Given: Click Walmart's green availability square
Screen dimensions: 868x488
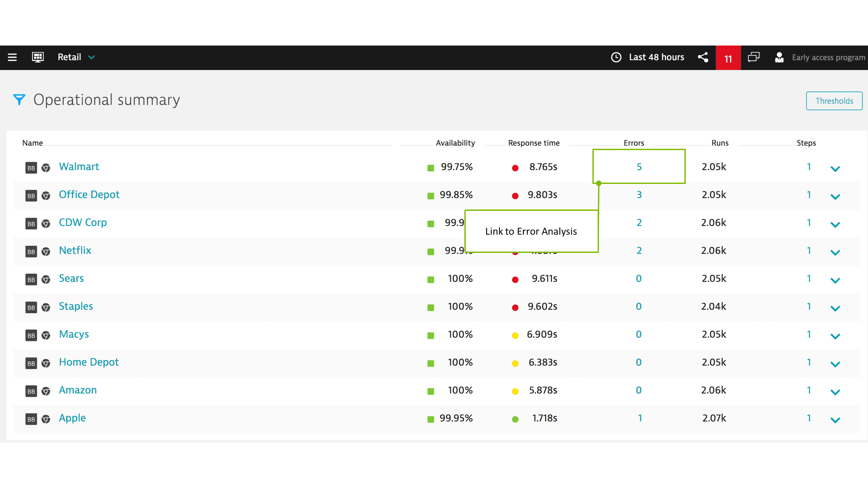Looking at the screenshot, I should point(431,168).
